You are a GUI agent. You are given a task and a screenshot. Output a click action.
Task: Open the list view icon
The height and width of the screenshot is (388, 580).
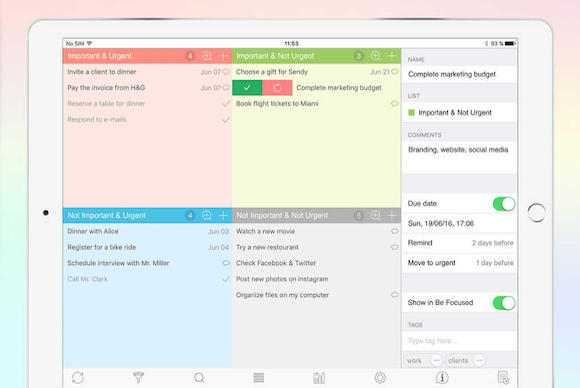[x=259, y=378]
